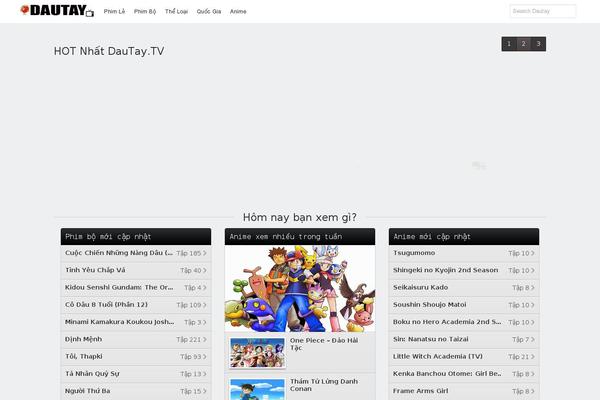Click Phim bộ mới cập nhật header
The image size is (600, 400).
pos(136,237)
